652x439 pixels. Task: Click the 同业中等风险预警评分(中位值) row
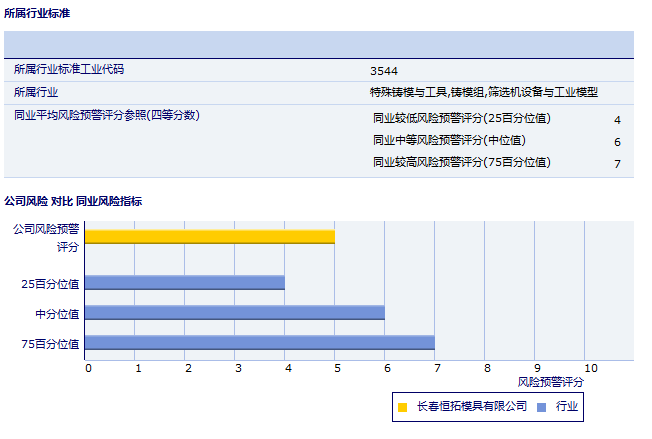[x=449, y=141]
